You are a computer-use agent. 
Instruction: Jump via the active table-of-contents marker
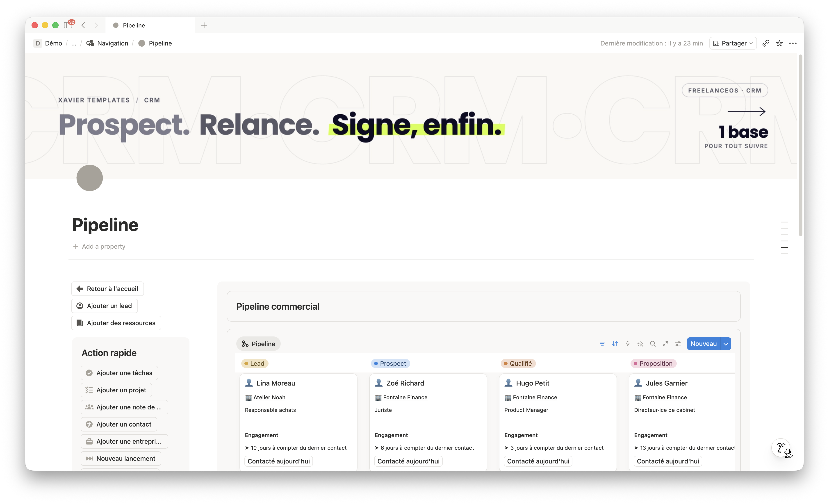point(784,247)
